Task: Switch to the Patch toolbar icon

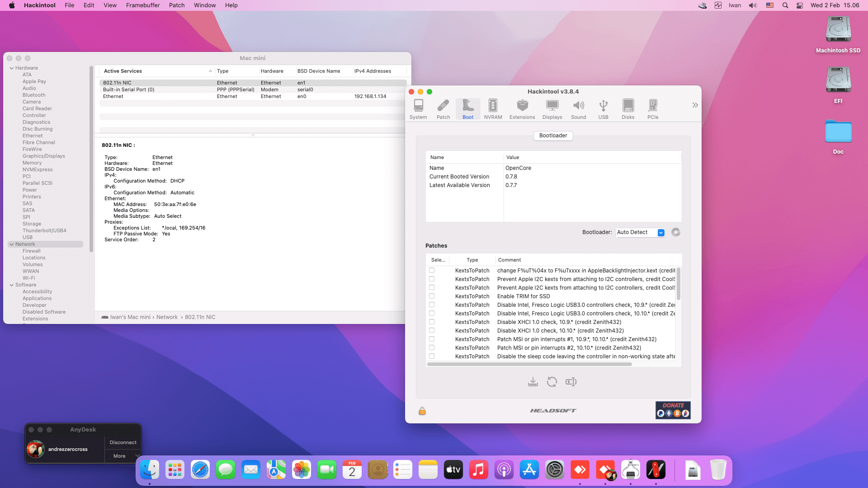Action: 443,109
